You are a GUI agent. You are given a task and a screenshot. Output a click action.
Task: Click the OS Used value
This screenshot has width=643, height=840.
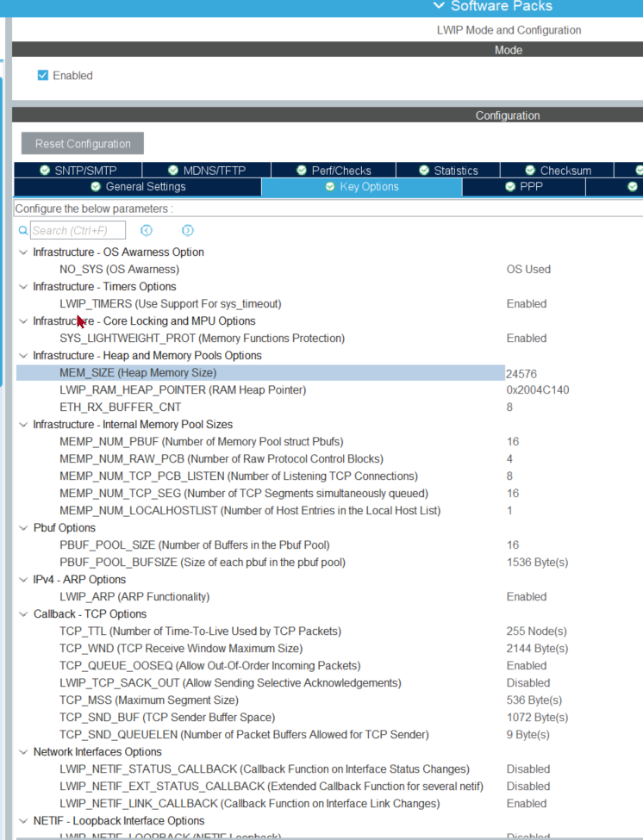point(528,270)
